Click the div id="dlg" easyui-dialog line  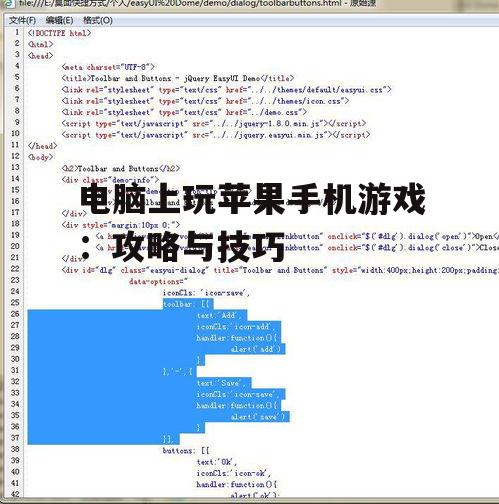click(280, 270)
